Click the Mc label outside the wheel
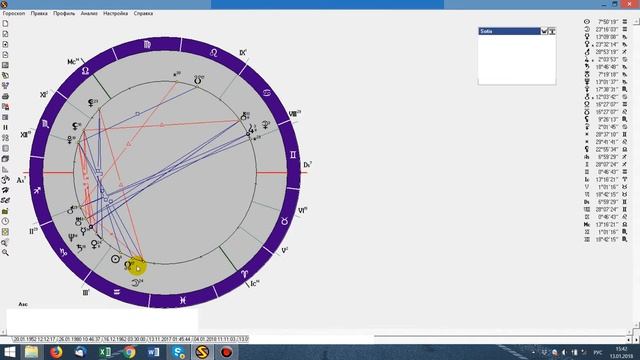 click(x=73, y=62)
